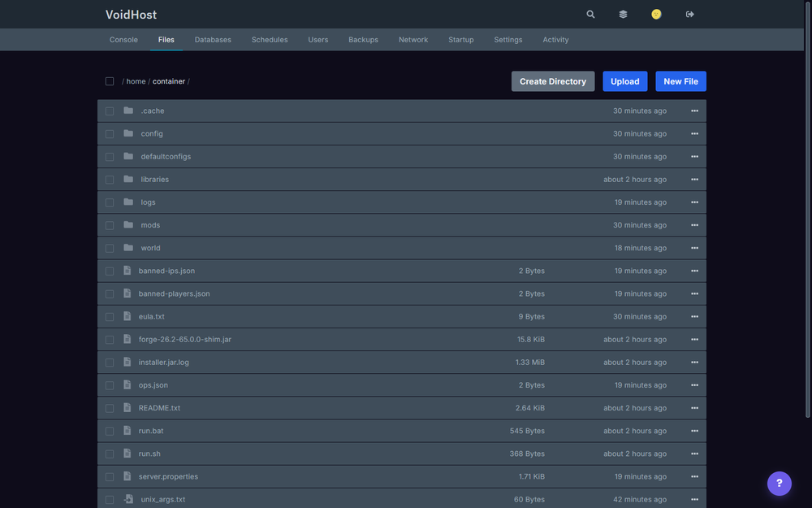Go to the Backups tab
812x508 pixels.
coord(364,39)
